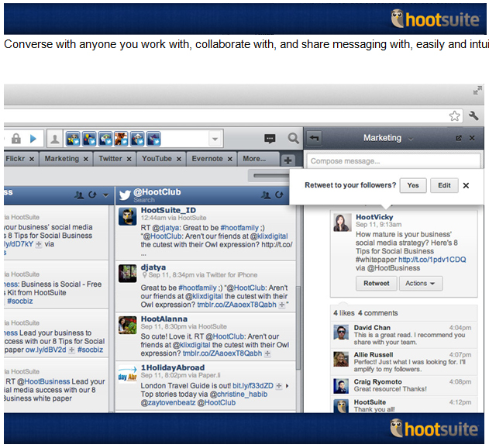Click HootVicky's profile picture
489x448 pixels.
pyautogui.click(x=343, y=222)
